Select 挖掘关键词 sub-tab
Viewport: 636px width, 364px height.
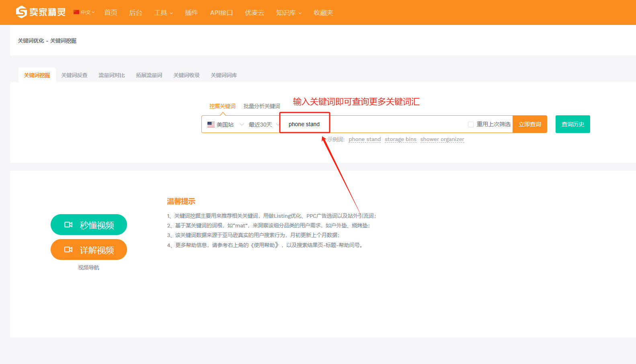(222, 106)
